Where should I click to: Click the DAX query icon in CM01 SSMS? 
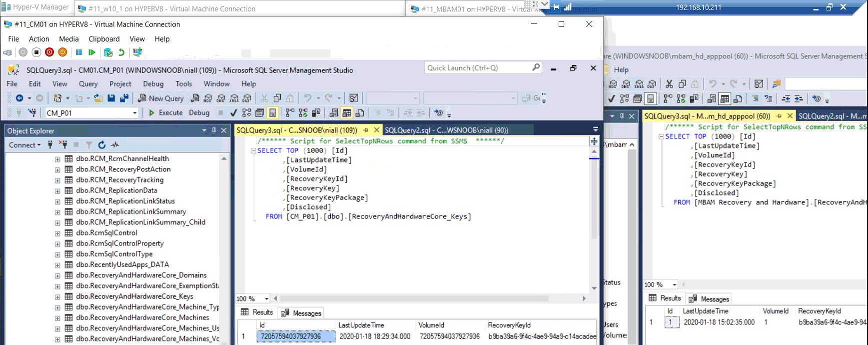coord(247,98)
